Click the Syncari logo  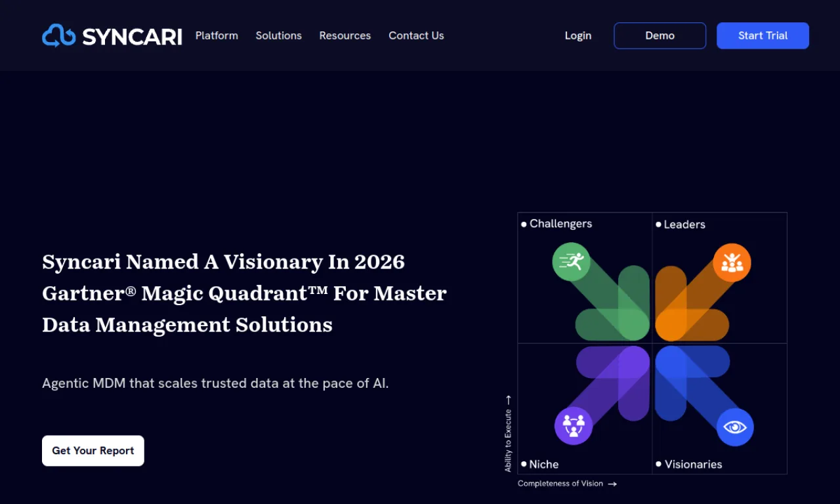point(112,35)
